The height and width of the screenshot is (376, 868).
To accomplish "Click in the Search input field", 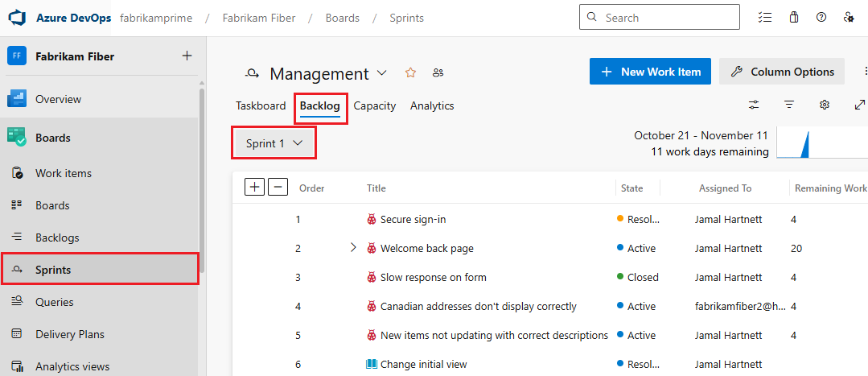I will point(660,17).
